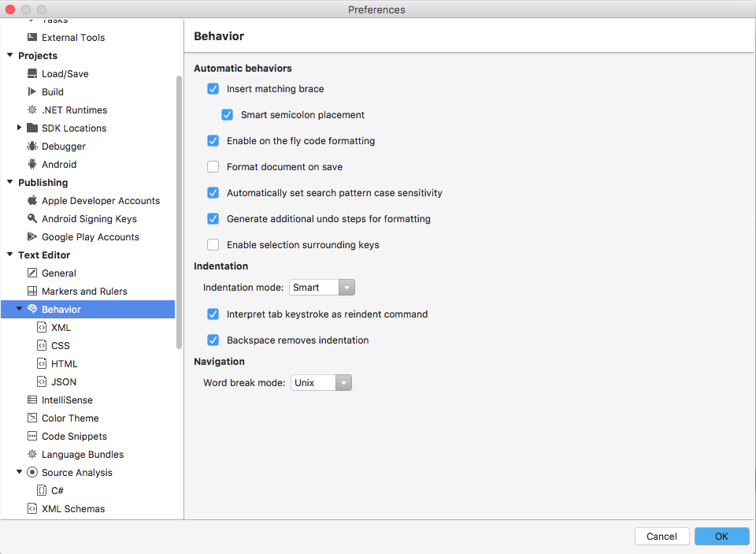The width and height of the screenshot is (756, 554).
Task: Click the Android Signing Keys key icon
Action: 32,218
